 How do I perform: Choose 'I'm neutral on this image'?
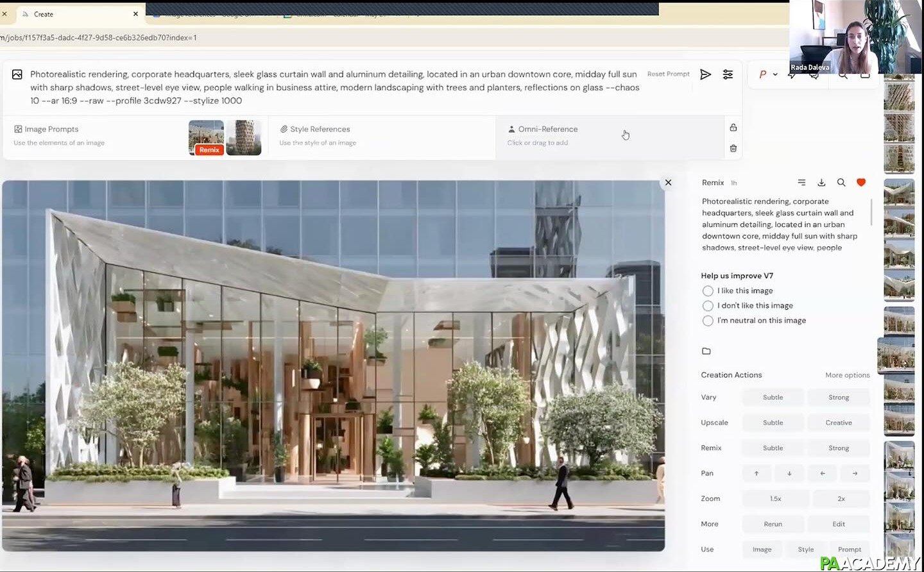tap(708, 321)
